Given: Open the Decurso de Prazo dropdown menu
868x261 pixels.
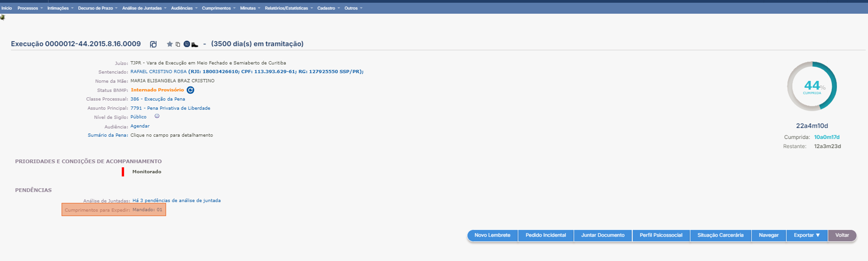Looking at the screenshot, I should click(98, 8).
